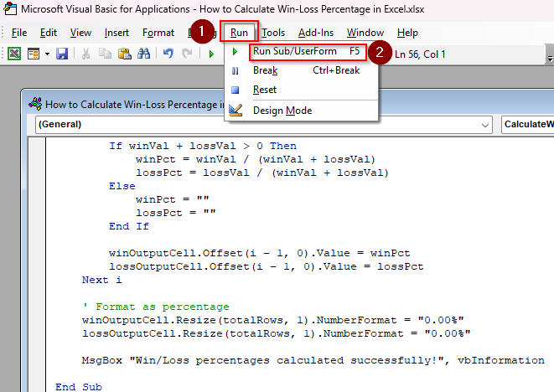The width and height of the screenshot is (554, 392).
Task: Click the 'lossOutputCell.Resize' NumberFormat line
Action: click(x=277, y=333)
